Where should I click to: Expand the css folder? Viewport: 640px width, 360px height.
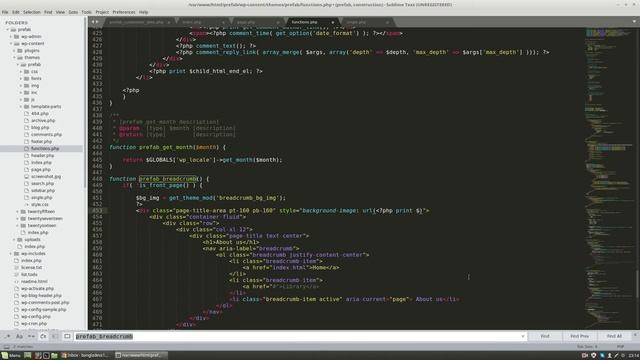21,71
